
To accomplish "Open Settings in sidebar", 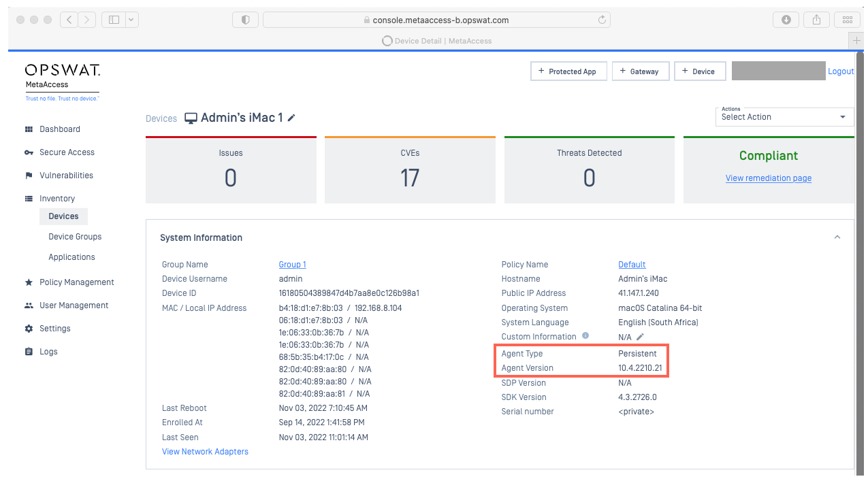I will click(55, 329).
